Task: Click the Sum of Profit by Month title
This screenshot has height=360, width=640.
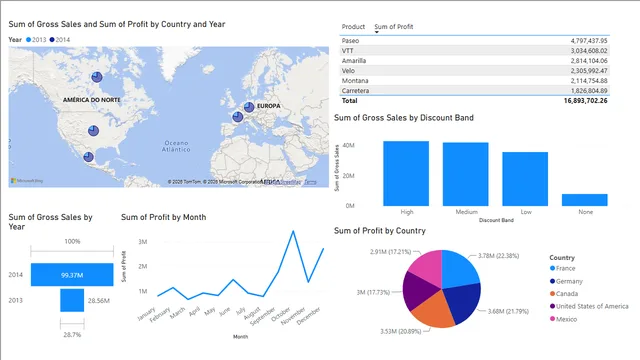Action: point(163,217)
